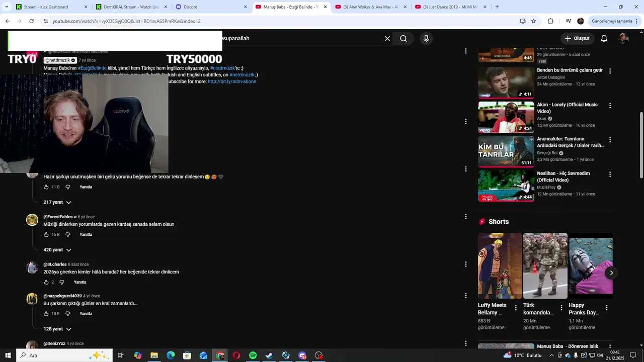Expand the 420 yanıt replies
The image size is (644, 362).
click(x=57, y=250)
